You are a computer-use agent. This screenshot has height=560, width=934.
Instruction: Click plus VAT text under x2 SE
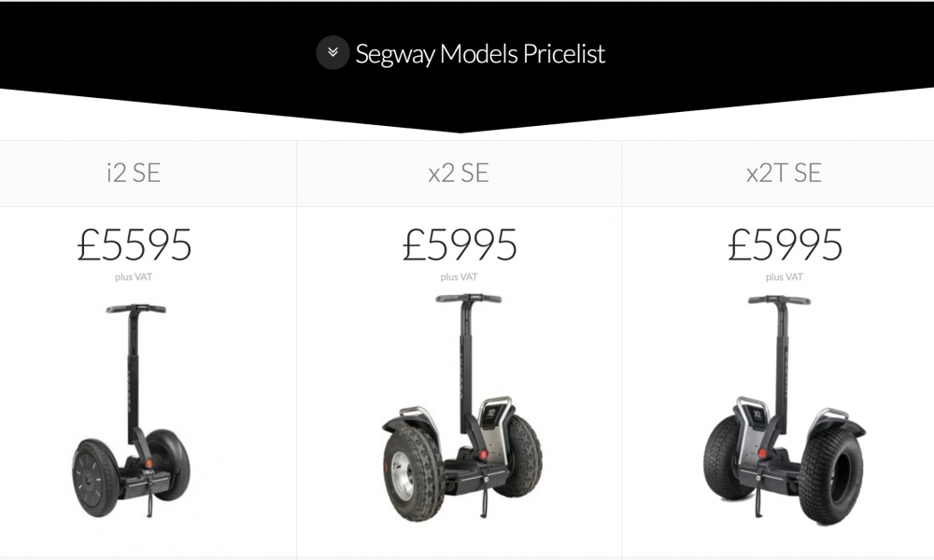[459, 277]
